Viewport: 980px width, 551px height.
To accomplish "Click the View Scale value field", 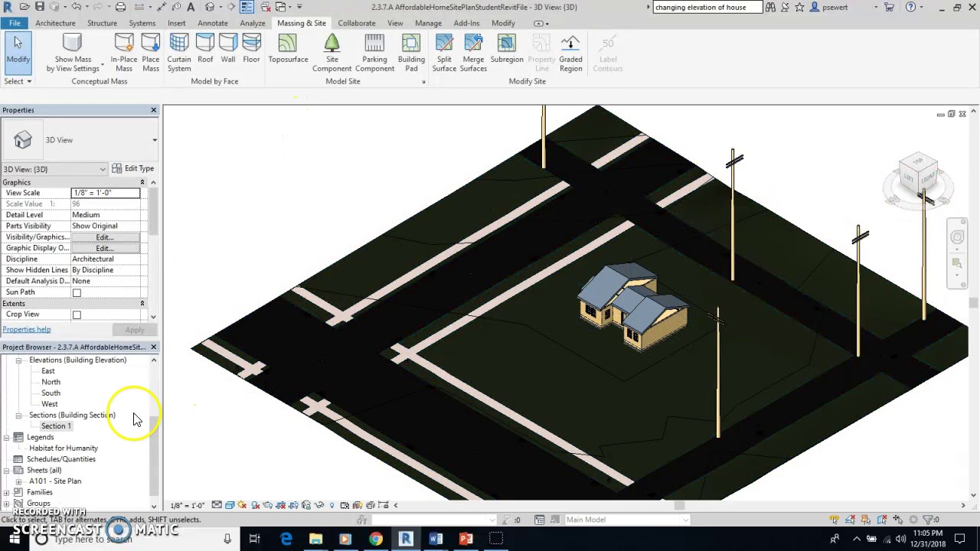I will point(105,193).
